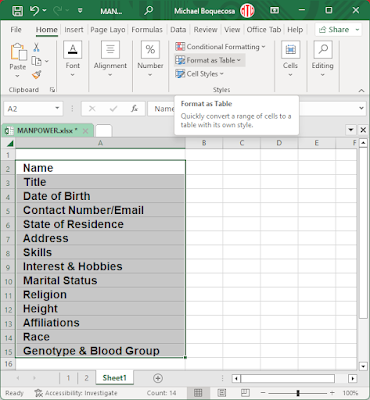Cut selection with scissors icon
The image size is (370, 400).
click(36, 47)
